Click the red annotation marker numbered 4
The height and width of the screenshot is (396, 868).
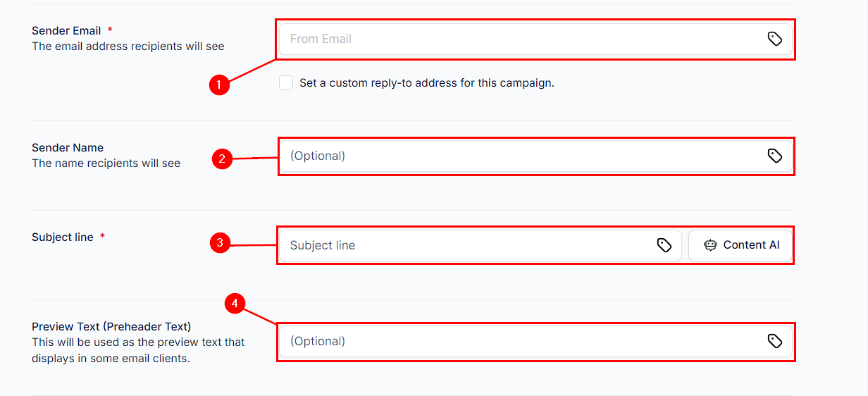coord(235,304)
